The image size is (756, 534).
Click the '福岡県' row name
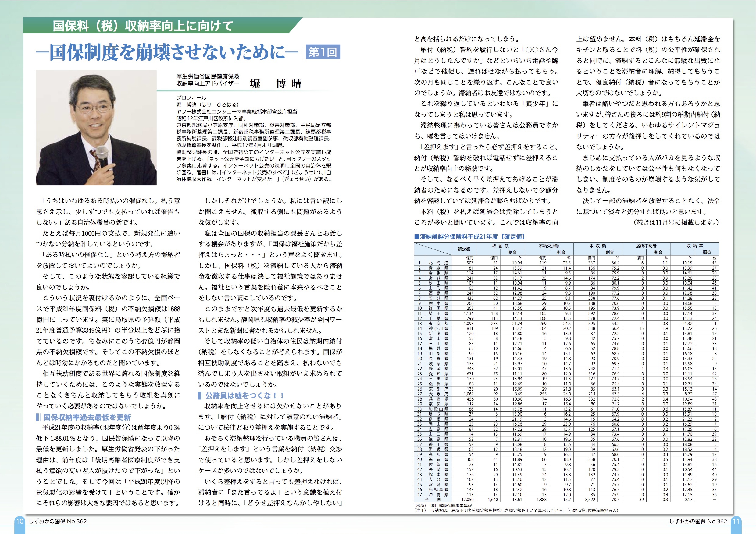[x=438, y=459]
